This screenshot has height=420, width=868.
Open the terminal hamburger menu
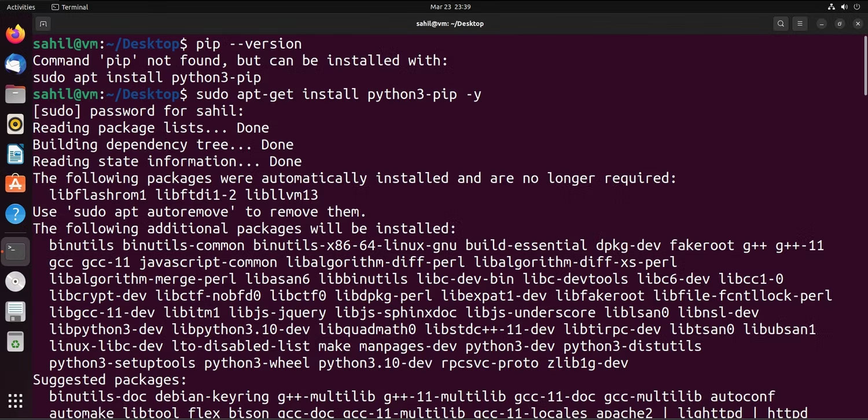tap(800, 24)
